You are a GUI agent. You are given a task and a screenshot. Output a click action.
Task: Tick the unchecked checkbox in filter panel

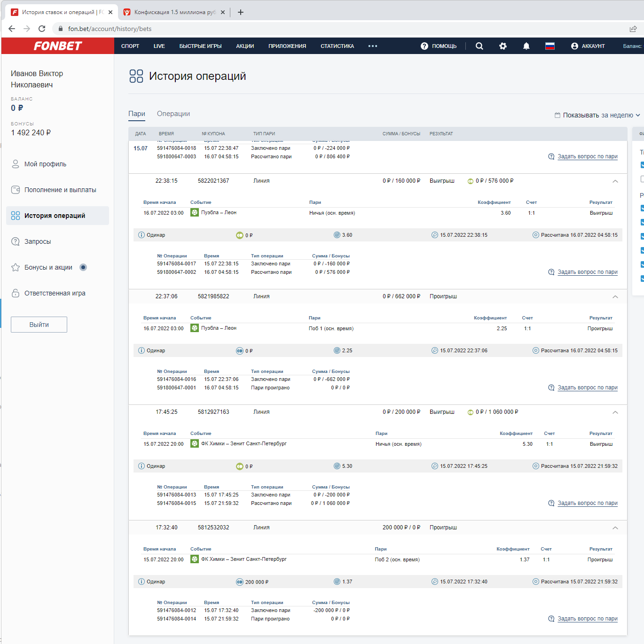(642, 179)
